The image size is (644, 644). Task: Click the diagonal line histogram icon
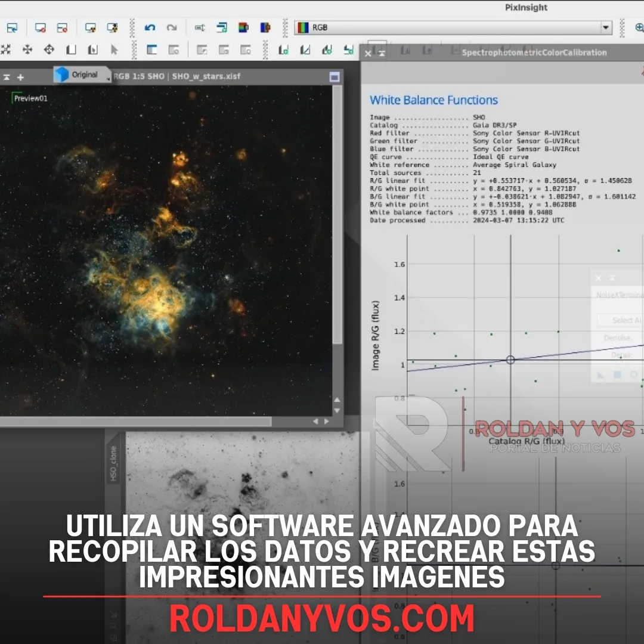[305, 49]
